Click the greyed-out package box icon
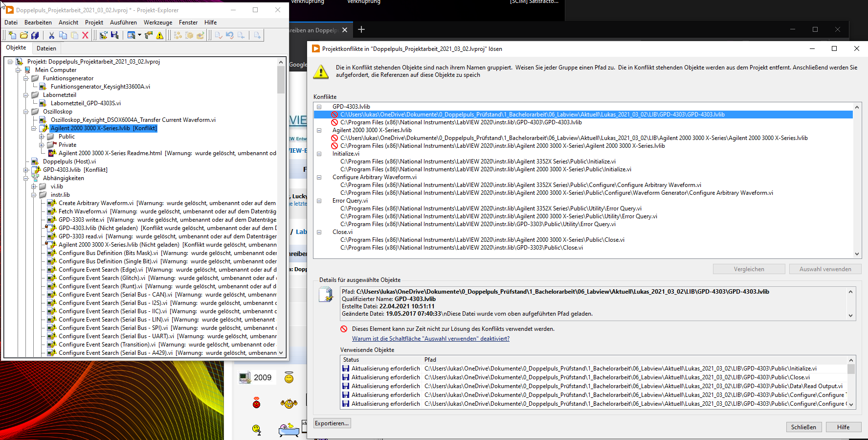 pos(189,35)
